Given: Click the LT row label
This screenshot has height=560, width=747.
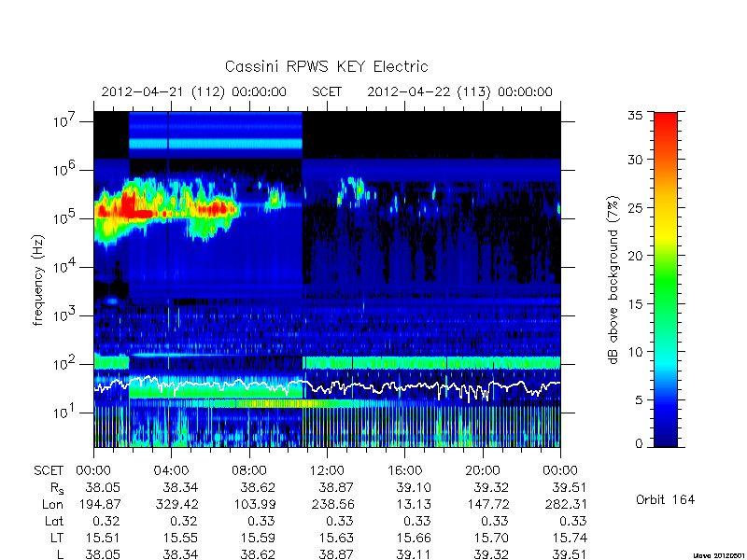Looking at the screenshot, I should pos(57,538).
